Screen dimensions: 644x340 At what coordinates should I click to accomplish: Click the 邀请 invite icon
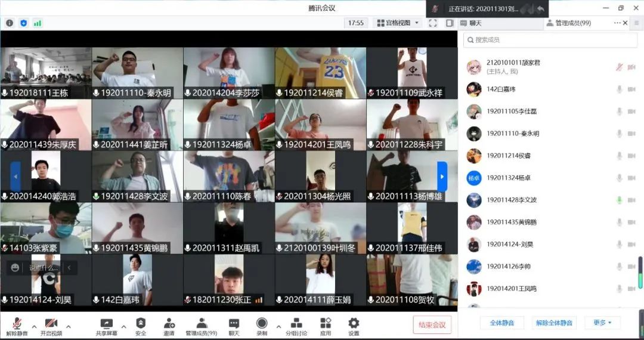(169, 323)
